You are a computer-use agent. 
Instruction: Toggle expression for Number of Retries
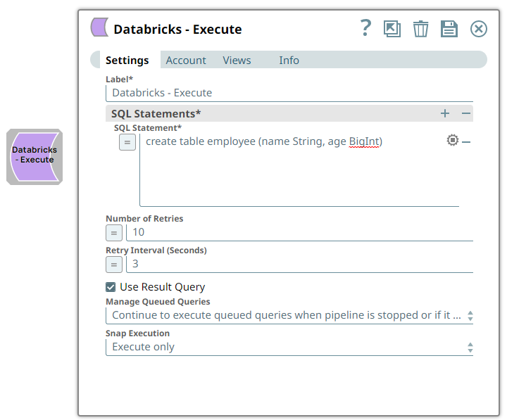[x=114, y=232]
